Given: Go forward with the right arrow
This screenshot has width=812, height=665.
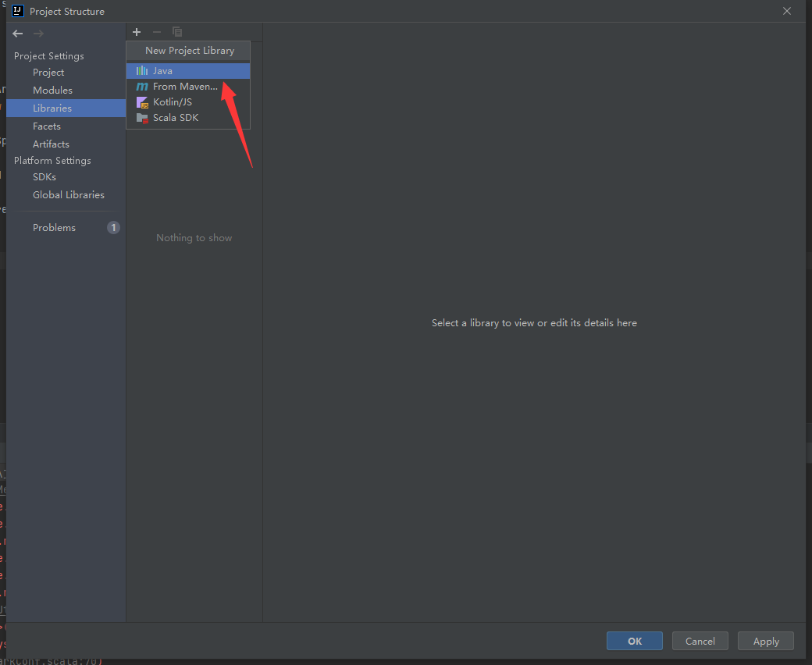Looking at the screenshot, I should pos(38,34).
